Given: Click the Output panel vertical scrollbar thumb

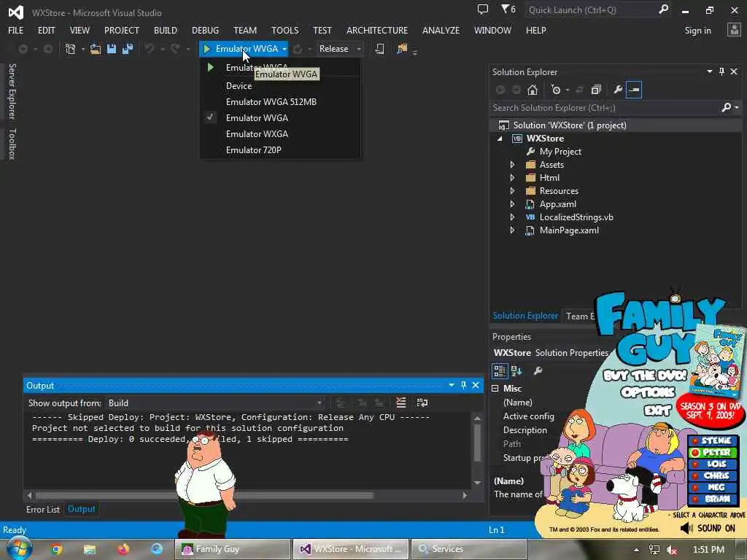Looking at the screenshot, I should (477, 443).
